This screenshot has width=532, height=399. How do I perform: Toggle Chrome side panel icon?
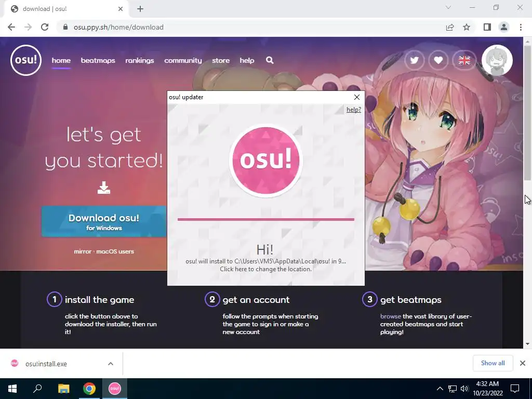[x=487, y=27]
